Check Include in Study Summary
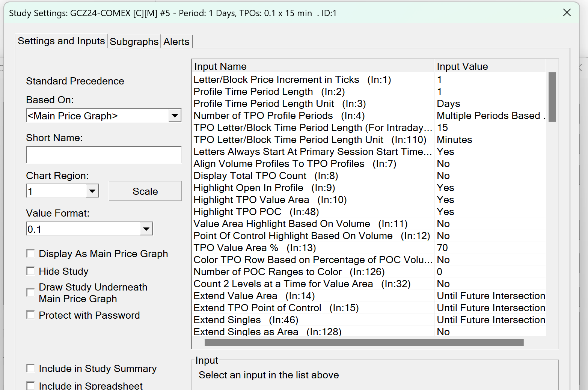Image resolution: width=588 pixels, height=390 pixels. pos(30,368)
